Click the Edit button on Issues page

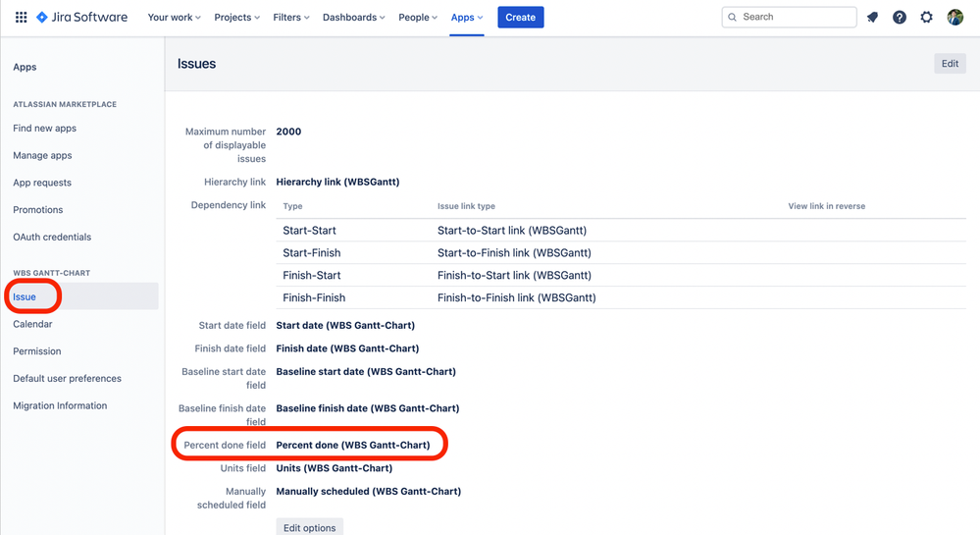(x=950, y=64)
